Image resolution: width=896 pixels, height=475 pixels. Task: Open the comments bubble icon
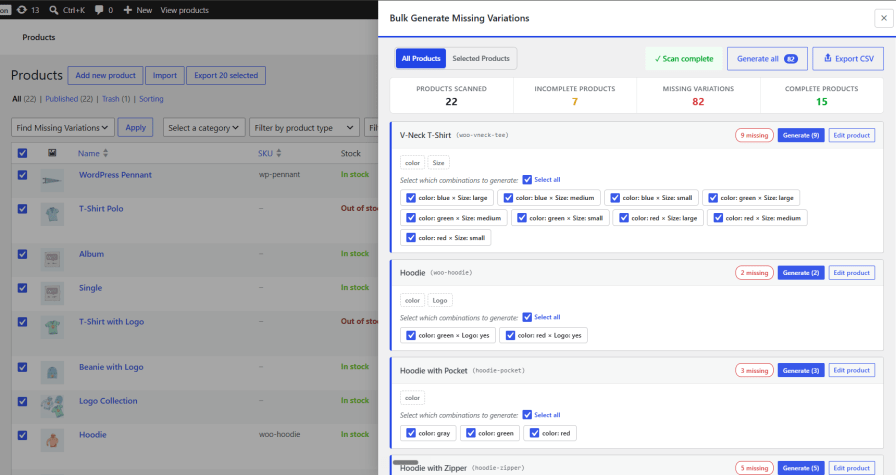click(99, 10)
